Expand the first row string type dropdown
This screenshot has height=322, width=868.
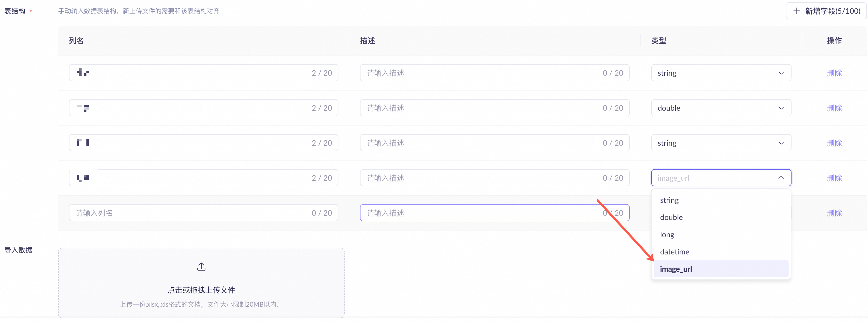(x=721, y=73)
